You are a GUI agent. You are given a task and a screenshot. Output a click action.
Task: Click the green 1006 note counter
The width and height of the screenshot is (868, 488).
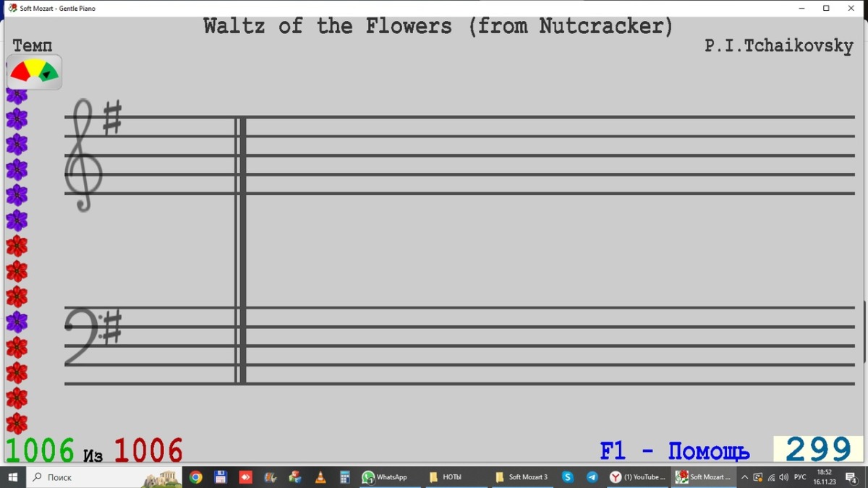click(40, 450)
